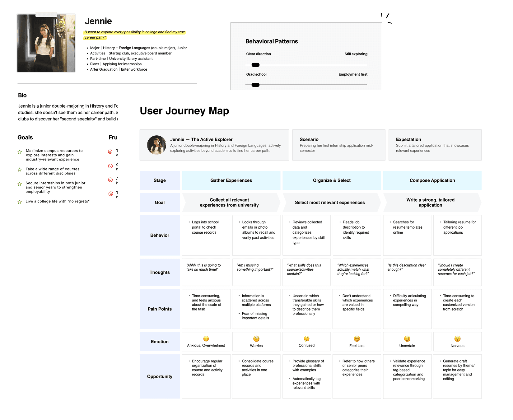Screen dimensions: 513x420
Task: Click the Confused emoji icon
Action: coord(307,339)
